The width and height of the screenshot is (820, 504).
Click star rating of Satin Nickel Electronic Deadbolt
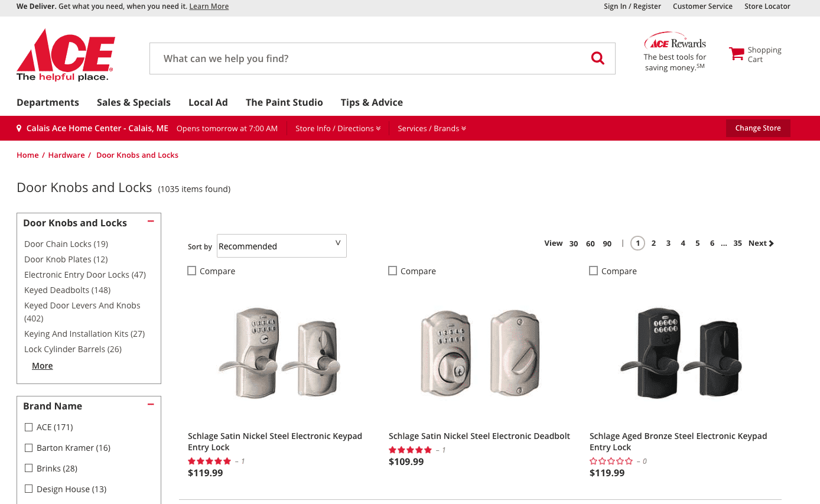pos(410,450)
